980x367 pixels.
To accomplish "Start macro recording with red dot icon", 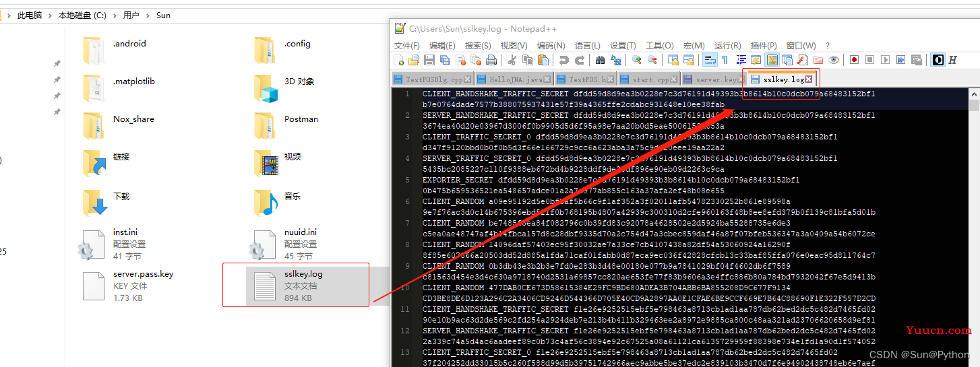I will tap(854, 60).
